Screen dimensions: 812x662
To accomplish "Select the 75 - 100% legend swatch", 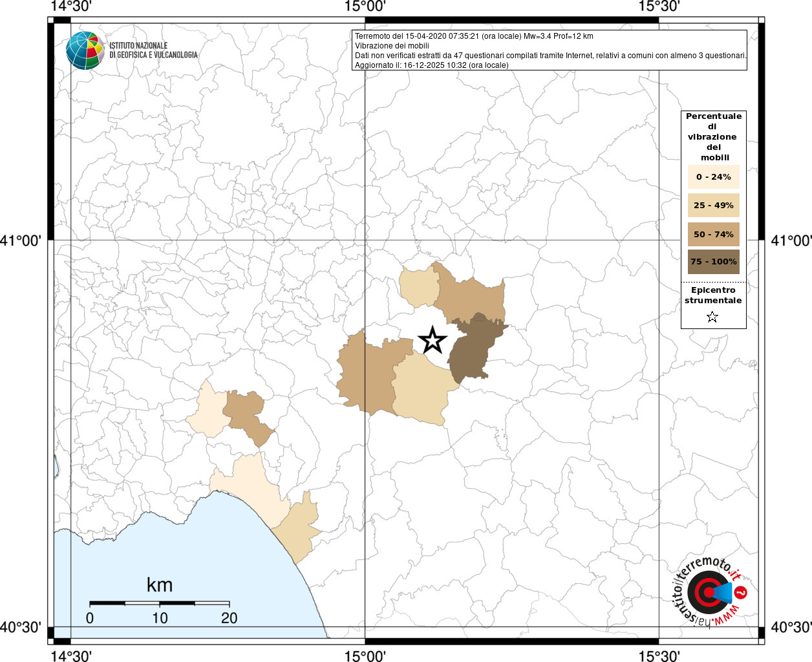I will click(713, 262).
